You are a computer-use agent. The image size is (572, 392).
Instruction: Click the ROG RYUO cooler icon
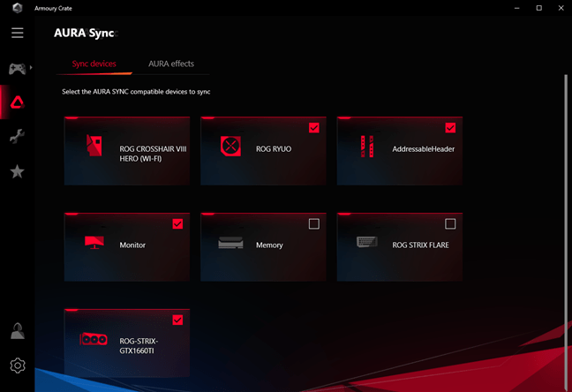(x=230, y=146)
